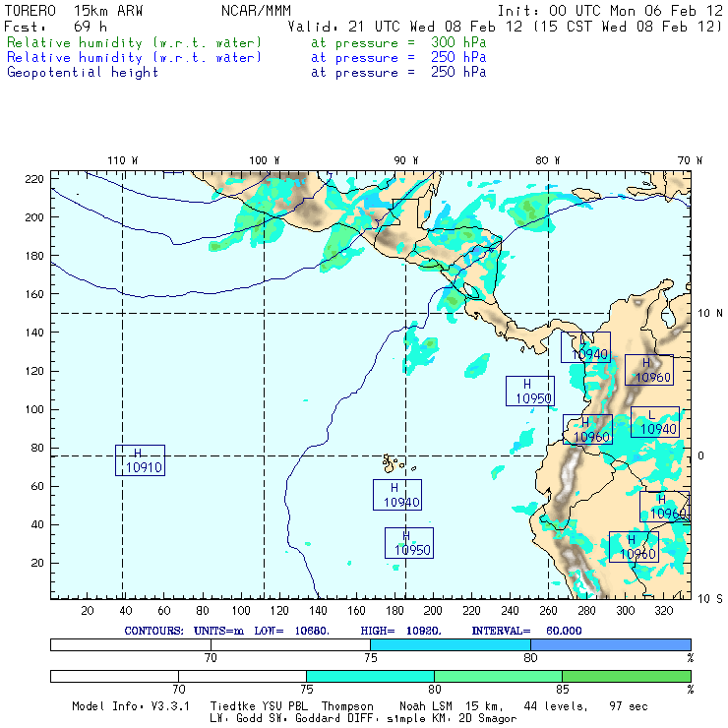
Task: Click the '260' tick label on horizontal axis
Action: click(x=548, y=611)
